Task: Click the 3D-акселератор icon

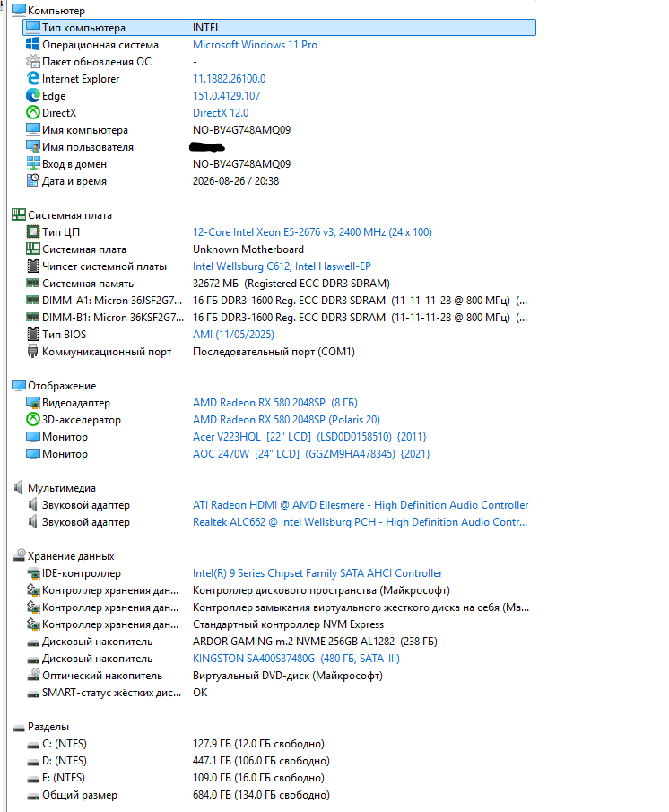Action: [x=32, y=420]
